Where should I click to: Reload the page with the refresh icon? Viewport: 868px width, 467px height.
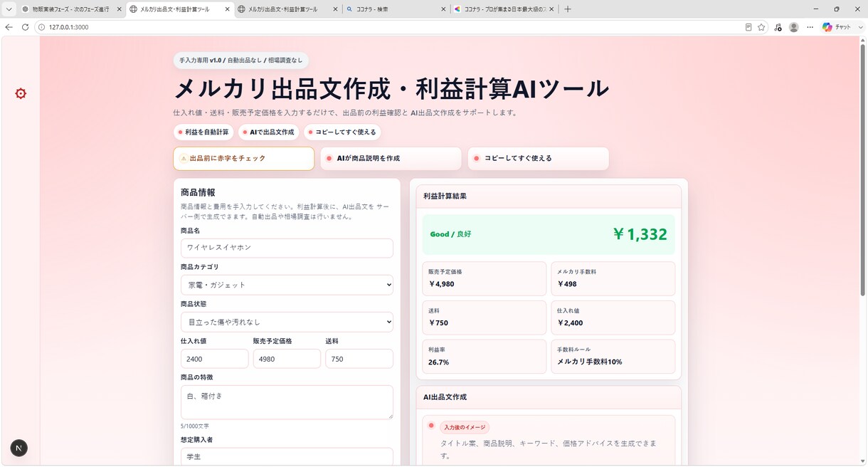tap(26, 27)
